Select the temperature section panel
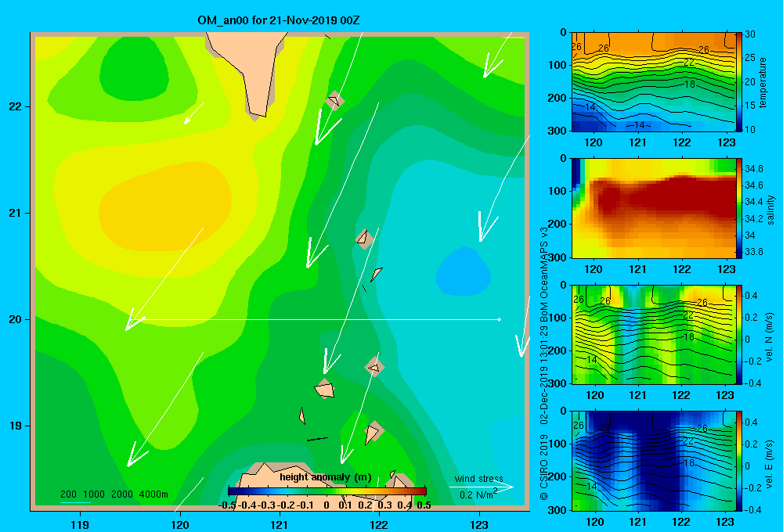 pos(653,82)
